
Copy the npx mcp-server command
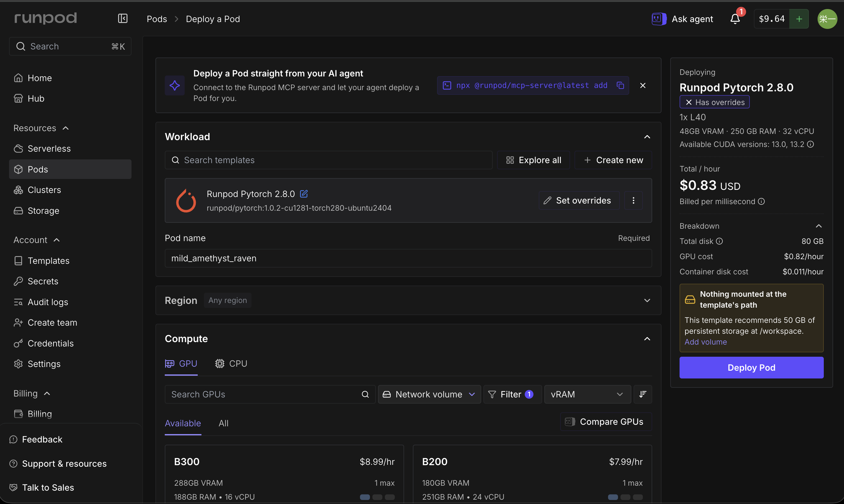tap(620, 85)
